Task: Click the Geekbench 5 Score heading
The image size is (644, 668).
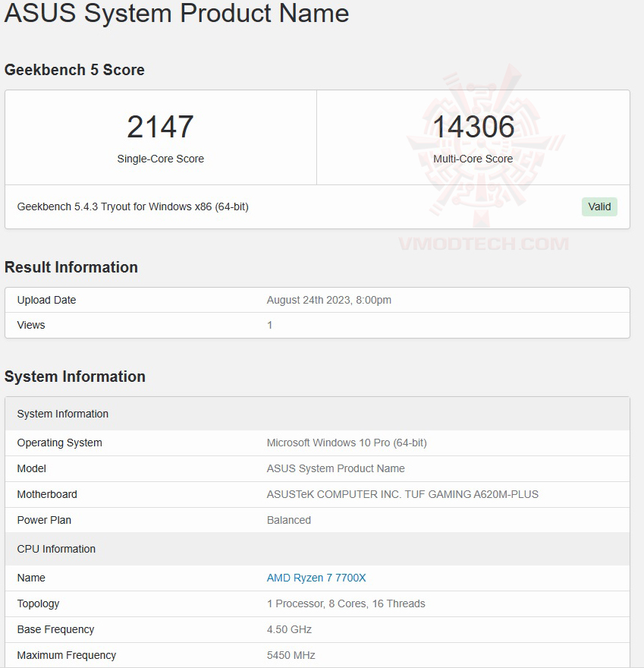Action: coord(74,70)
